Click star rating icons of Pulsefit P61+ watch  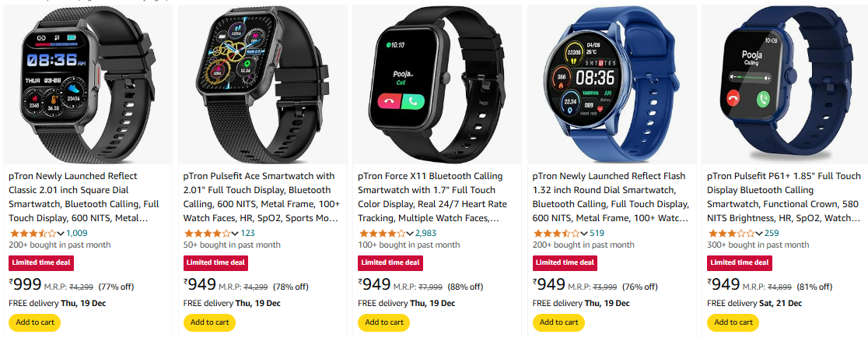[730, 234]
